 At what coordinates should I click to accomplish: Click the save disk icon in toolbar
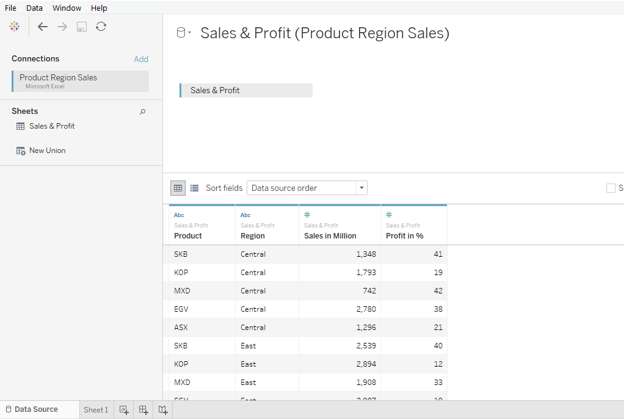pyautogui.click(x=82, y=27)
